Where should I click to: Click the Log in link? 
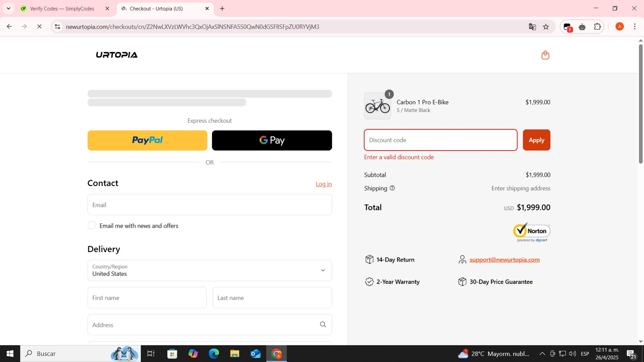[x=324, y=184]
